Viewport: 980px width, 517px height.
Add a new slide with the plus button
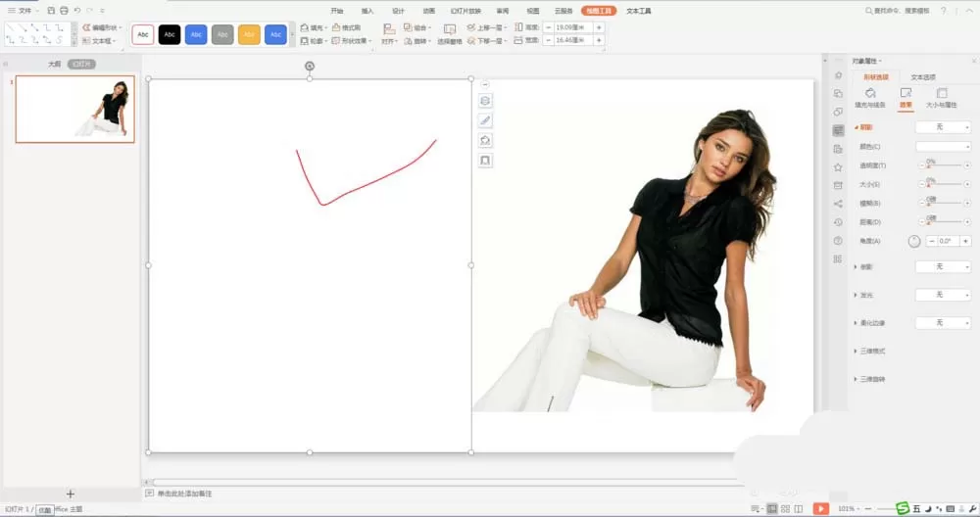coord(70,493)
